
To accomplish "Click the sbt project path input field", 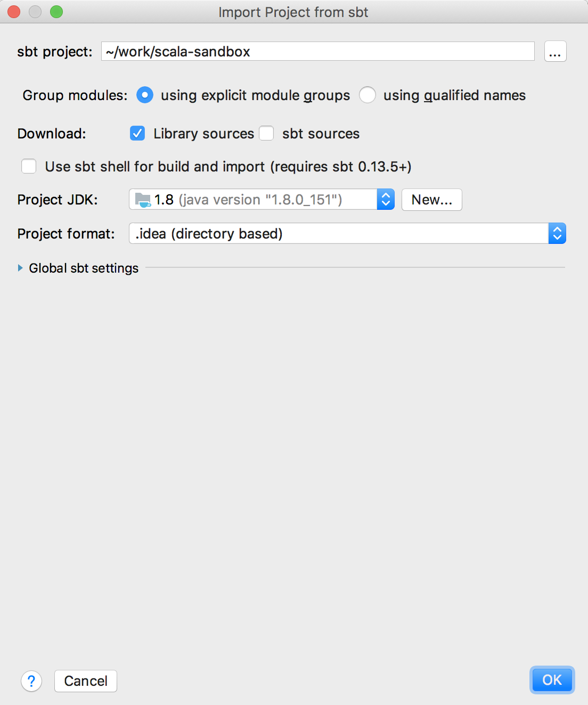I will (318, 51).
